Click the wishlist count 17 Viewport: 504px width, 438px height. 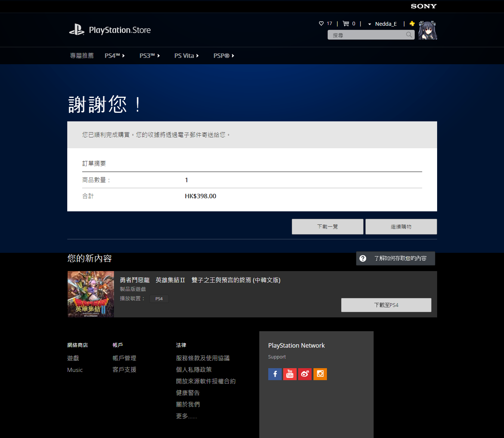[x=330, y=24]
